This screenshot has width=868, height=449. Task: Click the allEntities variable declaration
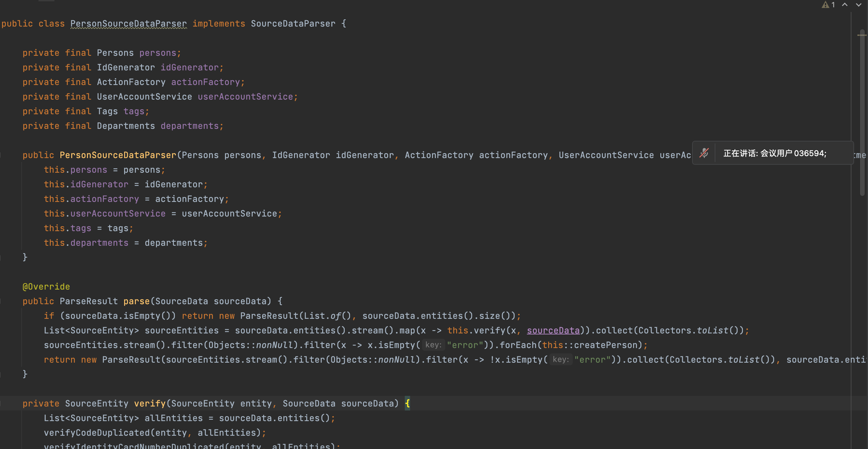174,418
